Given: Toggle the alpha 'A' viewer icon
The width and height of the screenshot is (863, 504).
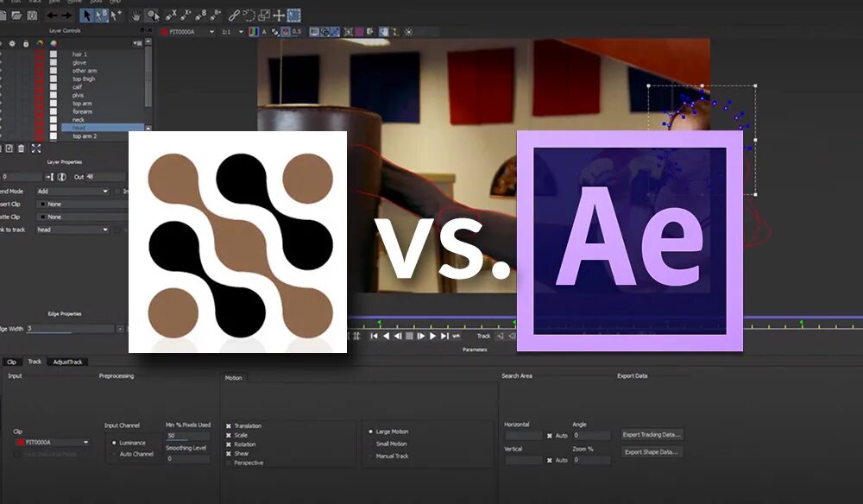Looking at the screenshot, I should 264,32.
